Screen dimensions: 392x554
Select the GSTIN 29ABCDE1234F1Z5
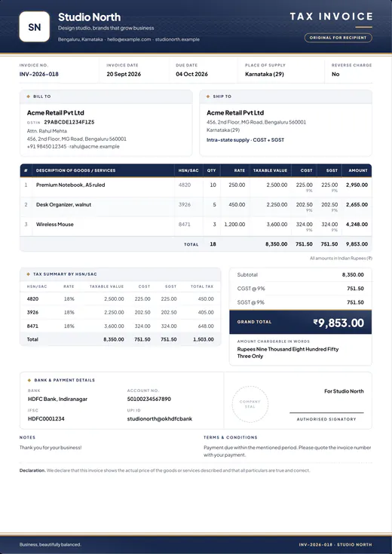[69, 122]
